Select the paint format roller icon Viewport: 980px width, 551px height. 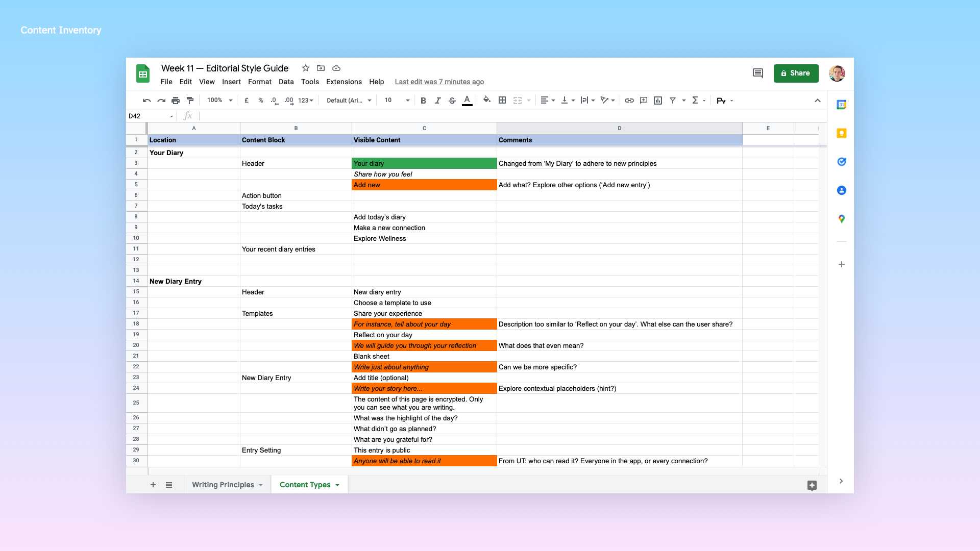190,101
